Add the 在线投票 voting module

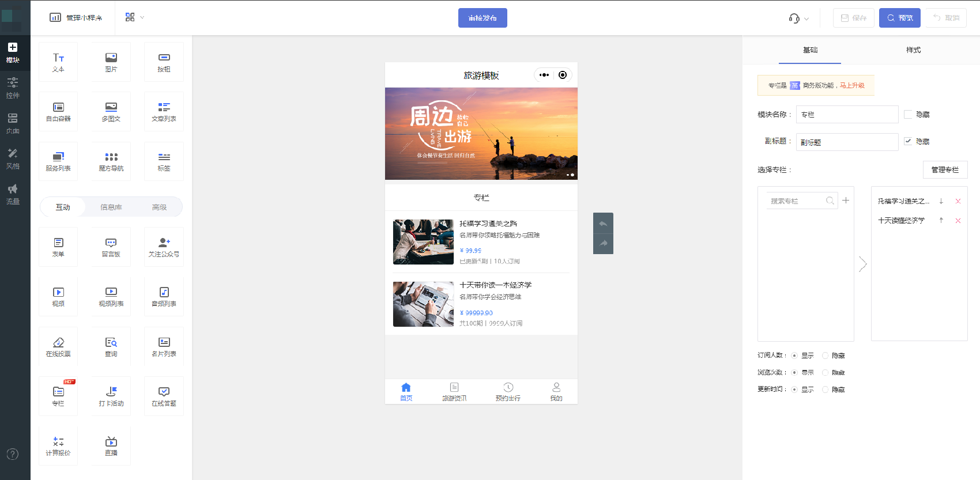58,347
